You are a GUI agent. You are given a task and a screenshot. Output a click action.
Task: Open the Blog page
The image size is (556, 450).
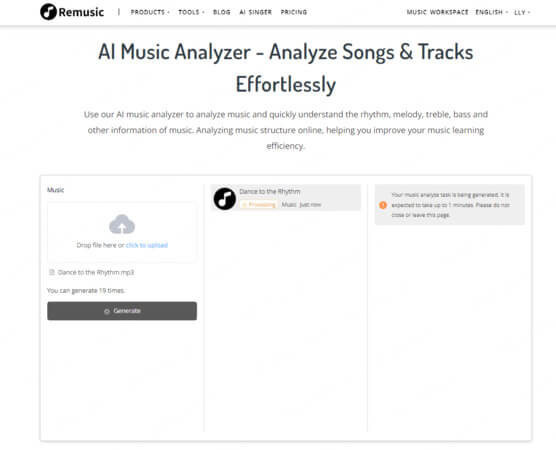222,12
